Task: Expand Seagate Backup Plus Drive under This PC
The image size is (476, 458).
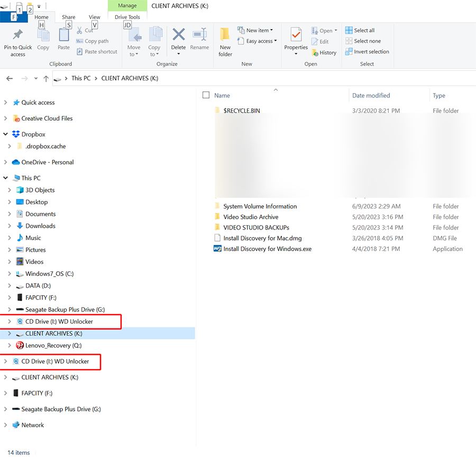Action: click(x=10, y=309)
